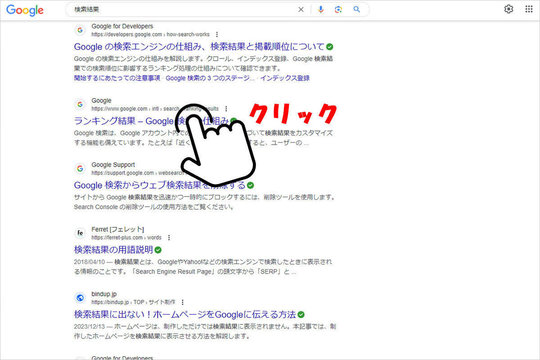This screenshot has width=540, height=360.
Task: Click the Google logo
Action: pos(25,10)
